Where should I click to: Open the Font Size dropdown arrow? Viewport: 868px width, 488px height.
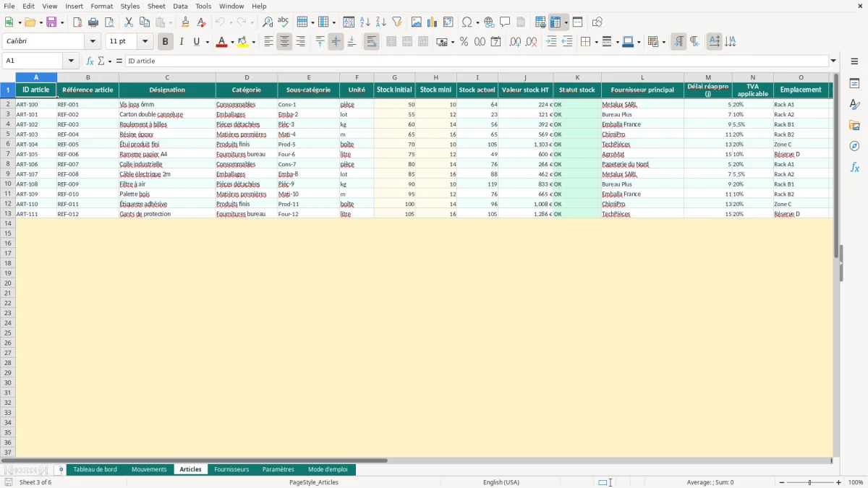145,42
